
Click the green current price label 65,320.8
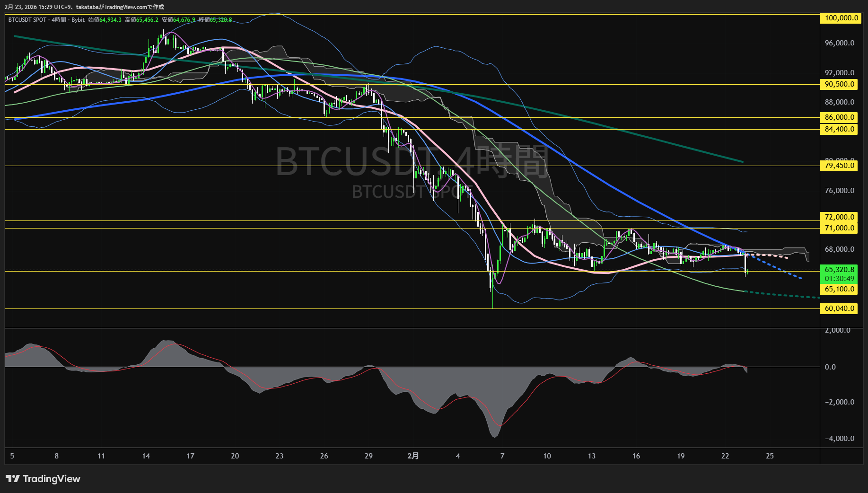tap(839, 270)
